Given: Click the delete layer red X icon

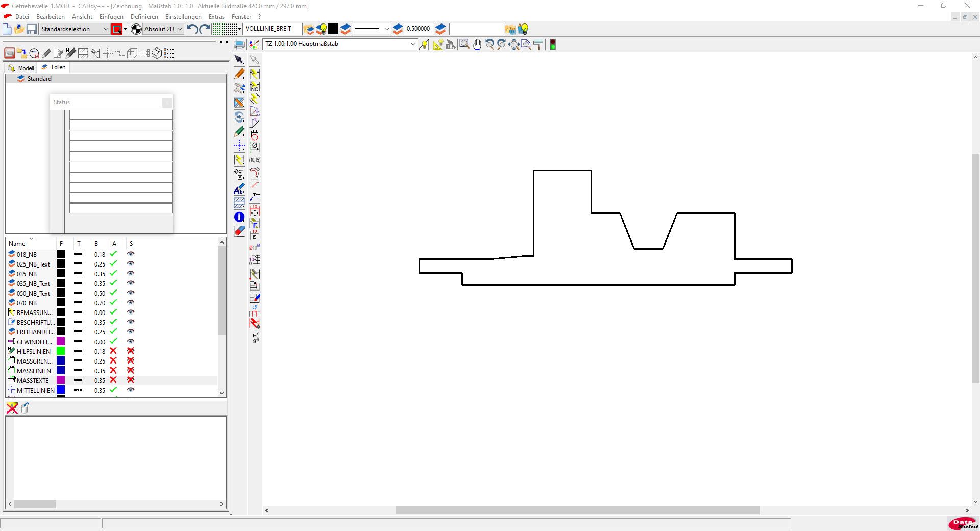Looking at the screenshot, I should coord(12,408).
